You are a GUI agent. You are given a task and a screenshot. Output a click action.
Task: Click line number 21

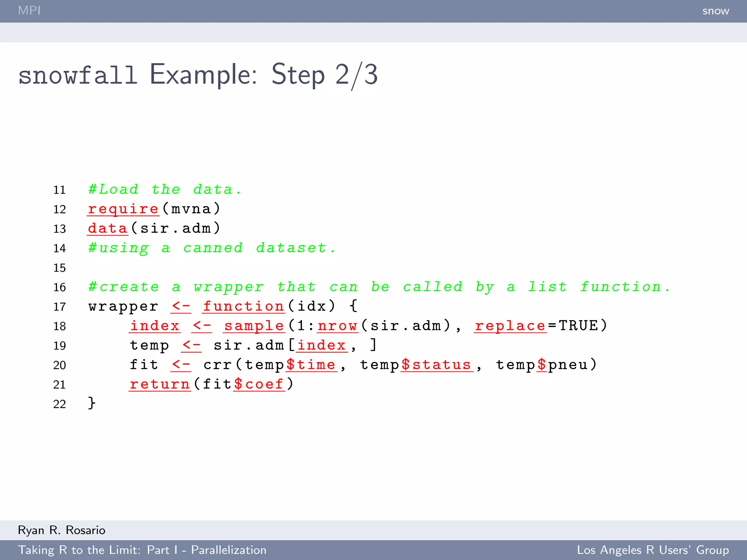(60, 385)
